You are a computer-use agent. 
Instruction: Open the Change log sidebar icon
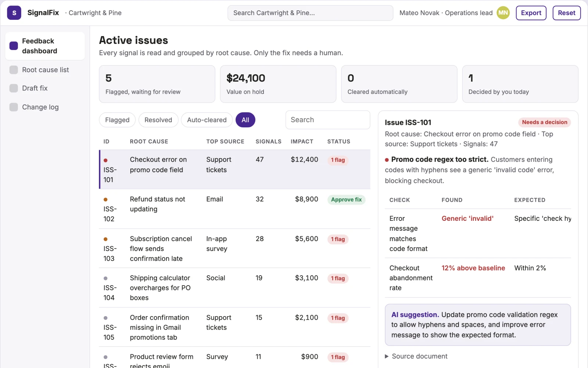click(14, 107)
